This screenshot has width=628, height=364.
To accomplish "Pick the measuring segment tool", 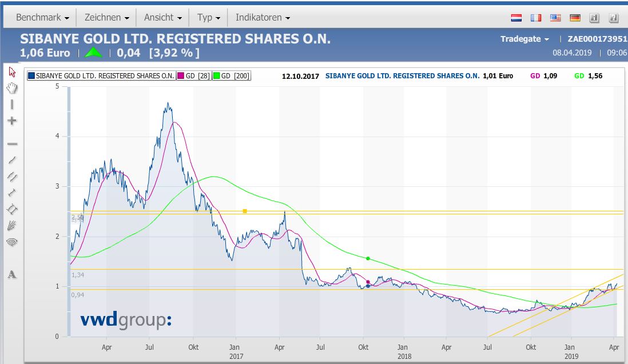I will tap(12, 193).
